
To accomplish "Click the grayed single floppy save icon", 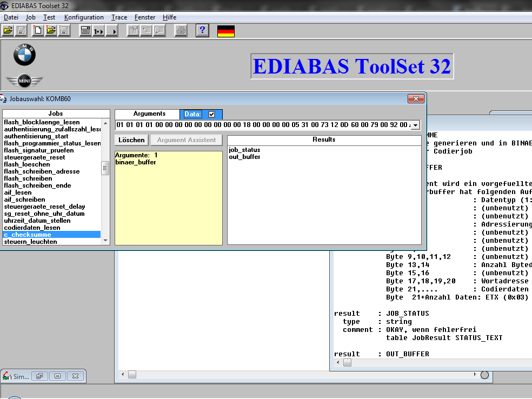I will click(x=21, y=30).
